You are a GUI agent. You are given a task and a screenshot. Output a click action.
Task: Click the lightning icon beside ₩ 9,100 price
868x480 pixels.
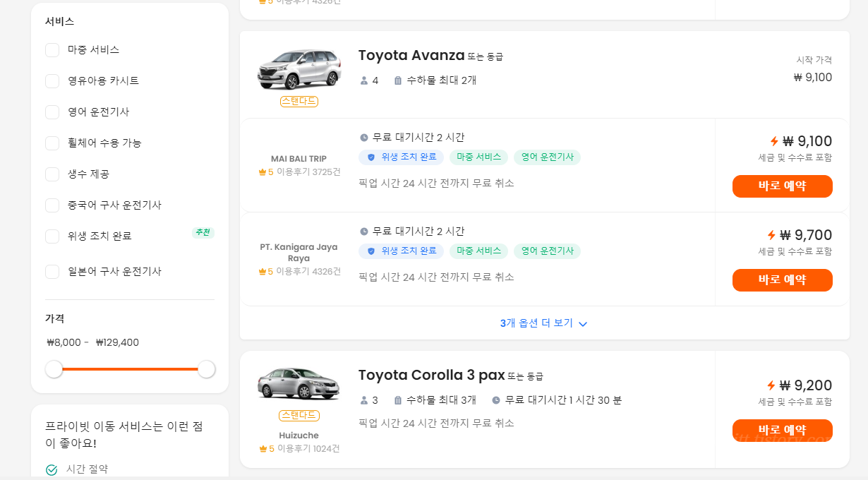point(774,141)
